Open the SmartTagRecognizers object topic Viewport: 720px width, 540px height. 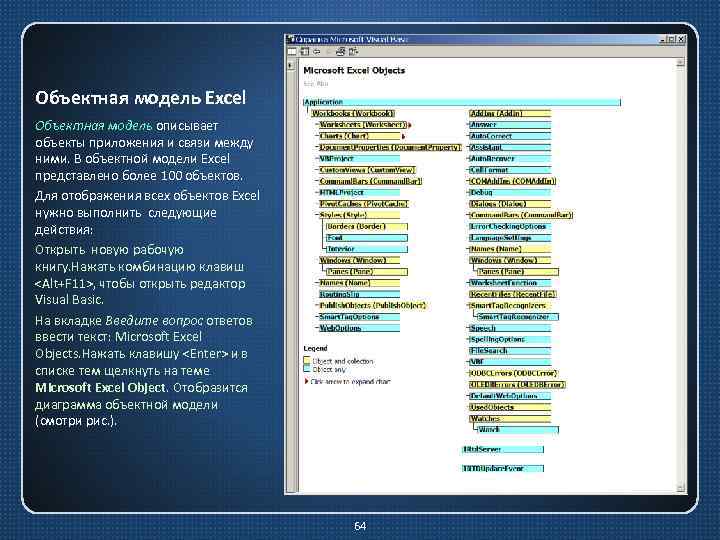coord(510,305)
